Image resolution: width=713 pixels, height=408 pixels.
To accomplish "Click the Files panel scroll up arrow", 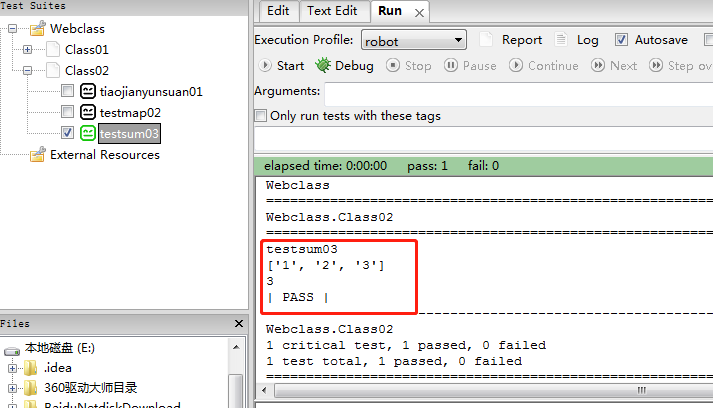I will [236, 347].
